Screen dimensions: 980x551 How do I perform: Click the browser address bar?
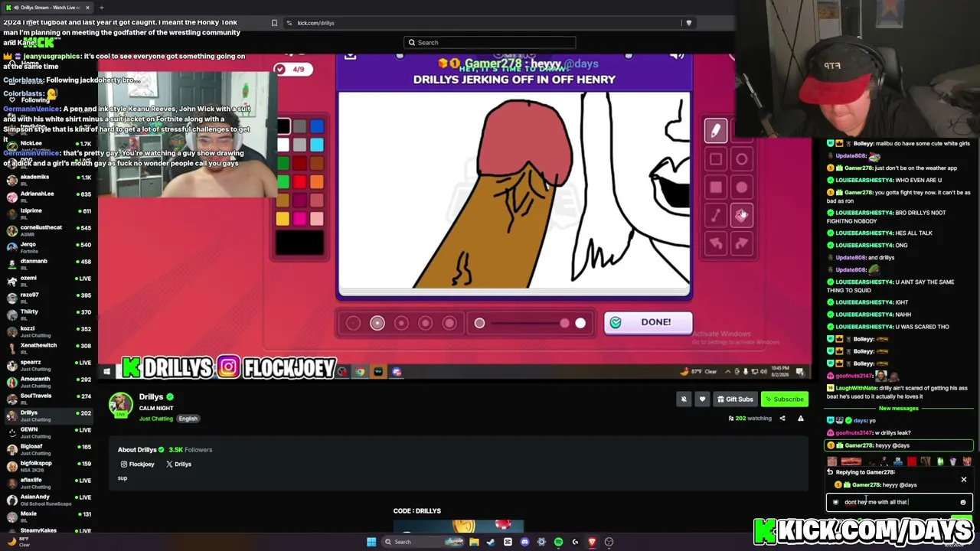(x=482, y=23)
